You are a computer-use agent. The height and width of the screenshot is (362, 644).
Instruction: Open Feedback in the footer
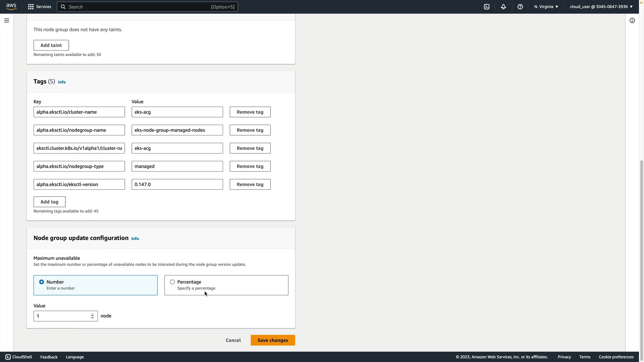coord(49,357)
